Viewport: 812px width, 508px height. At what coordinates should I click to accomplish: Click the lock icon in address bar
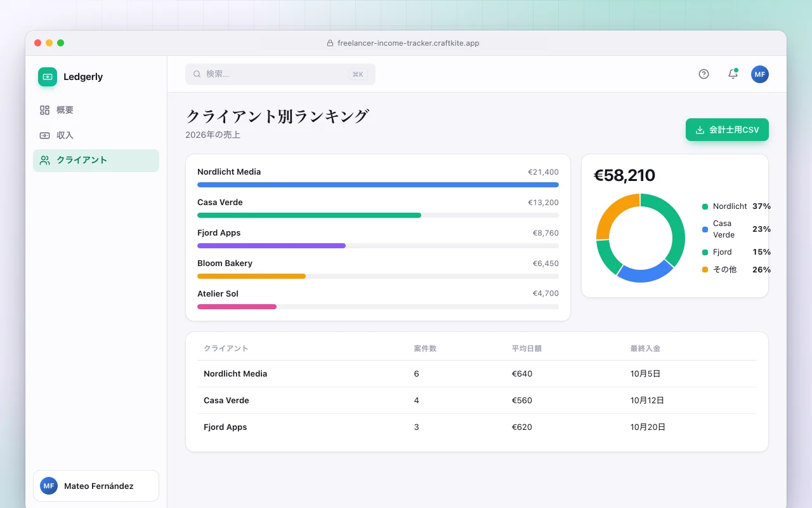point(330,43)
